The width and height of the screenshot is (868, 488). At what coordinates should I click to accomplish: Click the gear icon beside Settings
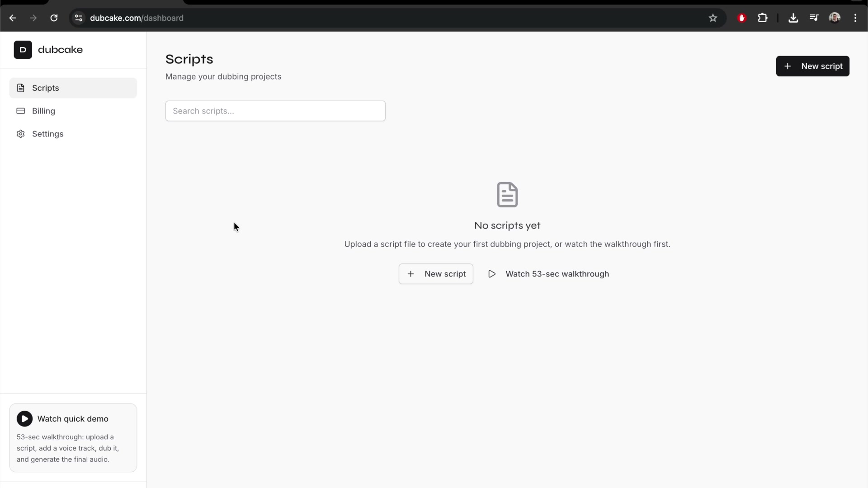[21, 134]
